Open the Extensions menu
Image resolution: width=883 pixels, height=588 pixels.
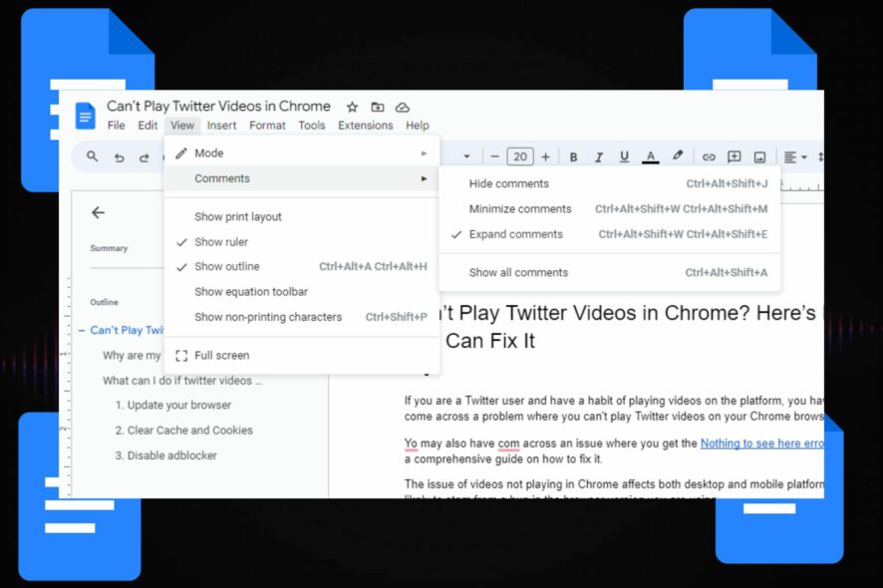366,125
